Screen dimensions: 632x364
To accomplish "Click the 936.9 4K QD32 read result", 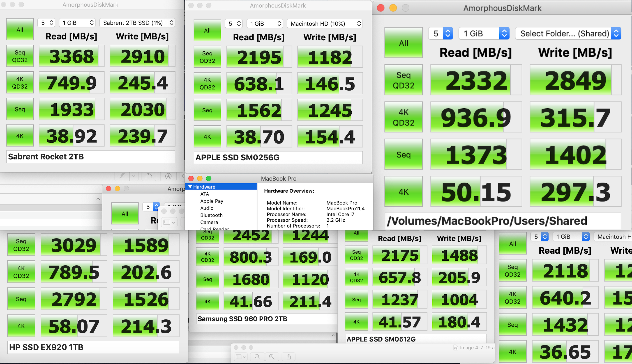I will [x=476, y=117].
